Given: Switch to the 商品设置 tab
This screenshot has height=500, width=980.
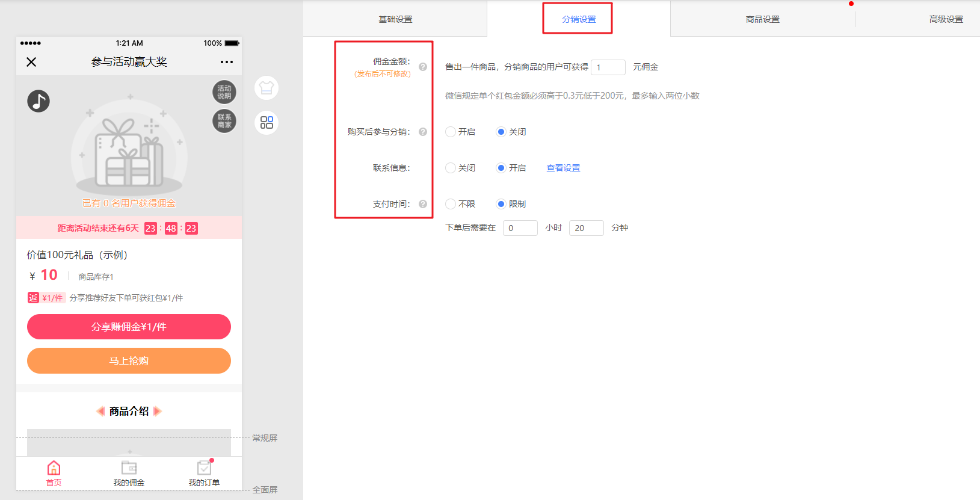Looking at the screenshot, I should coord(763,19).
